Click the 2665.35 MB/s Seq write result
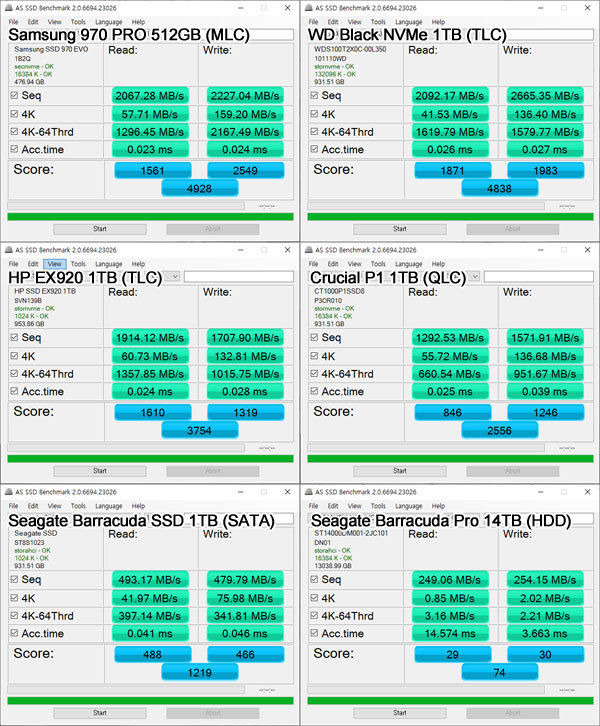 point(545,95)
